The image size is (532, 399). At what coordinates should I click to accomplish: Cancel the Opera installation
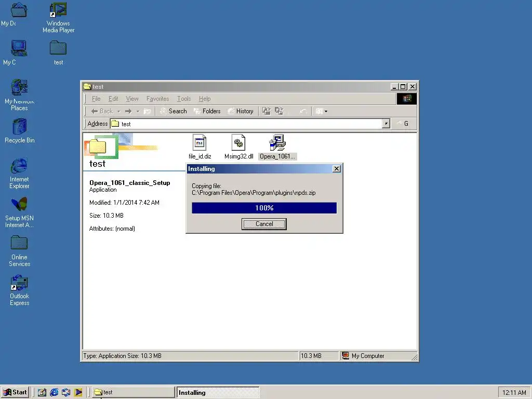(264, 224)
